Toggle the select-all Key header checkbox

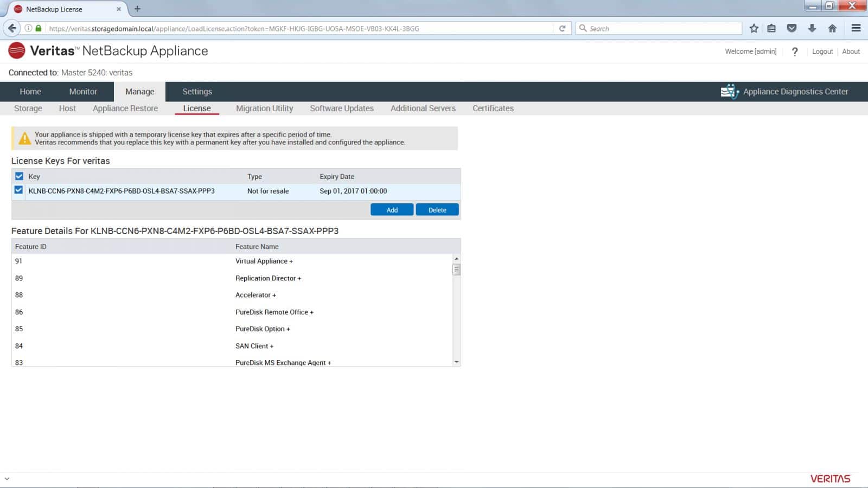(19, 176)
